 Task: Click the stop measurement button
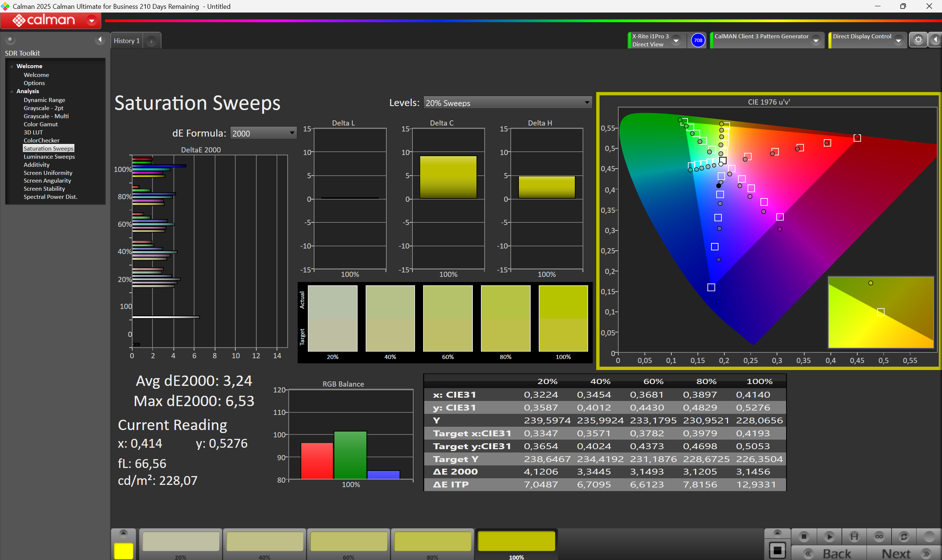[x=804, y=536]
